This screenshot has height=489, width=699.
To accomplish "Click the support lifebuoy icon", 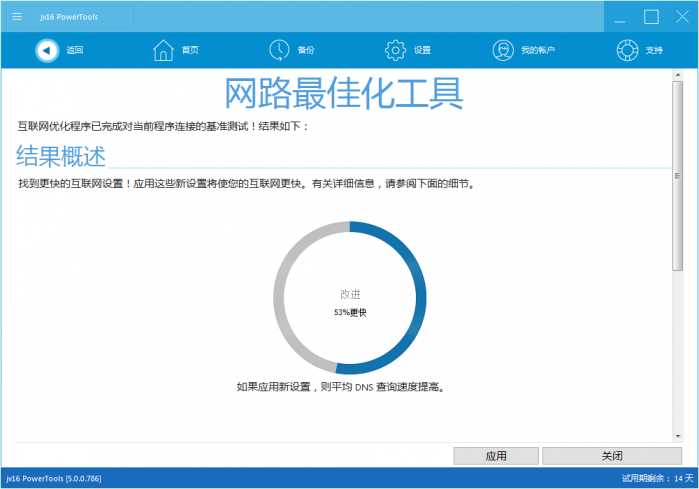I will pos(627,50).
